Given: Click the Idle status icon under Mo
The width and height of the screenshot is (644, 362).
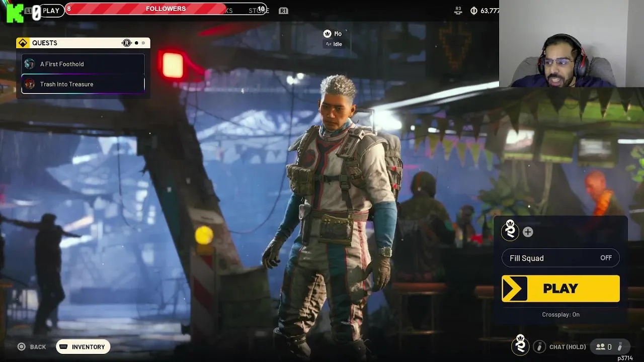Looking at the screenshot, I should 329,44.
